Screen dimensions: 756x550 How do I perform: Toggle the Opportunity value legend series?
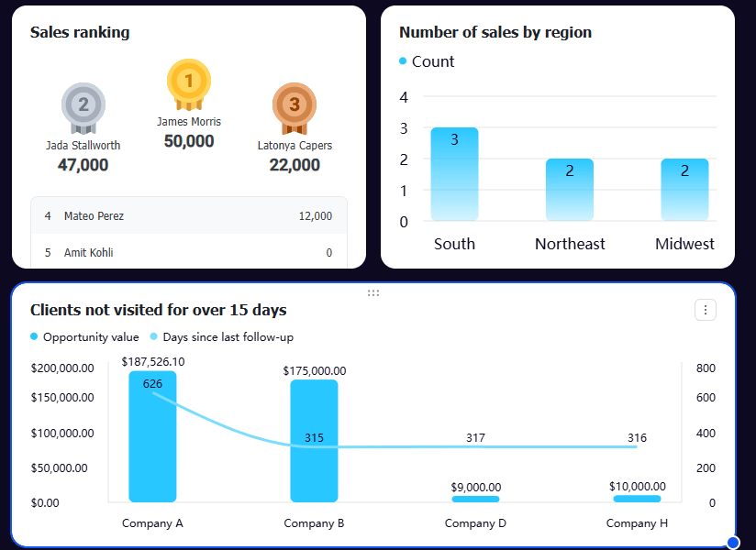coord(84,336)
